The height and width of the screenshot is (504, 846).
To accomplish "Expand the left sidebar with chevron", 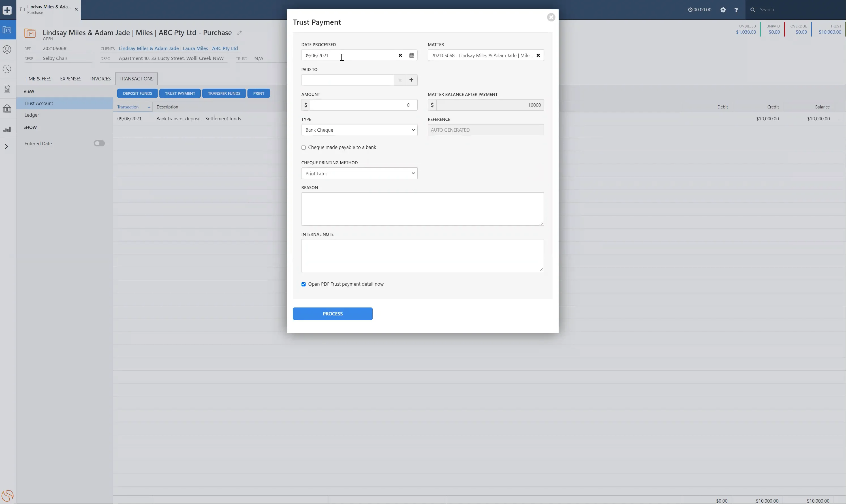I will point(7,146).
